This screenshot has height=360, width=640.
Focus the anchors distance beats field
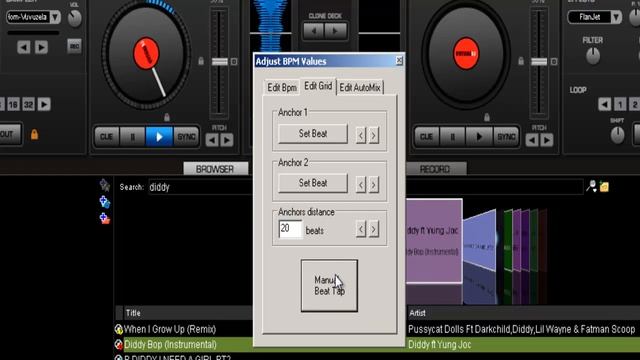click(290, 229)
